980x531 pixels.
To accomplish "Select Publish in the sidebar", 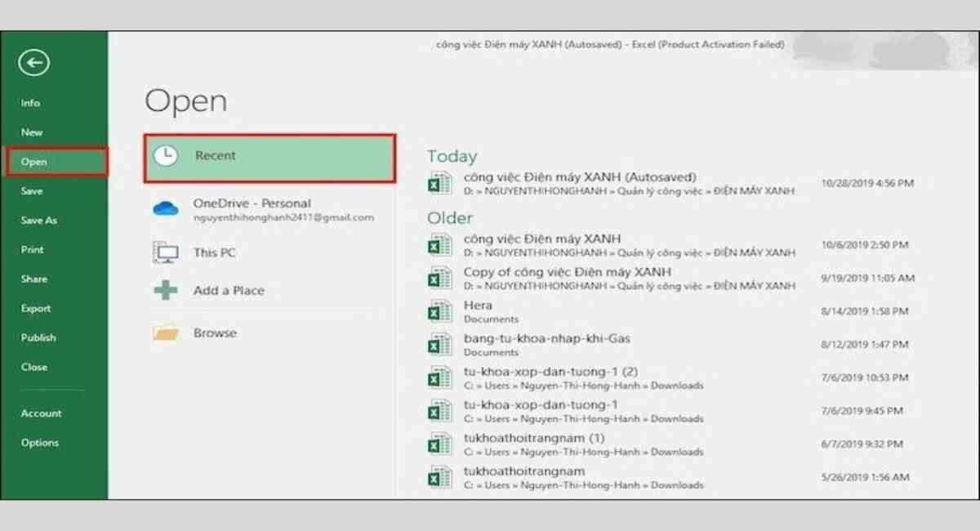I will point(38,338).
